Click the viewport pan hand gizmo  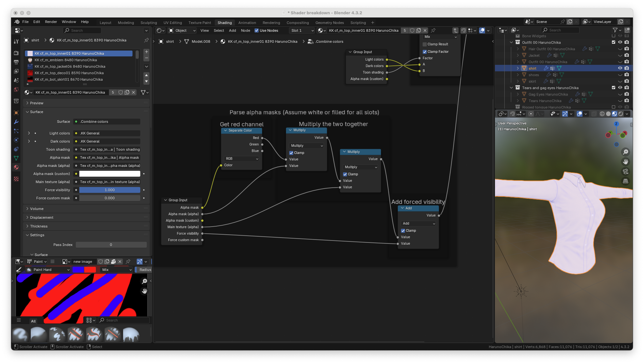(626, 162)
